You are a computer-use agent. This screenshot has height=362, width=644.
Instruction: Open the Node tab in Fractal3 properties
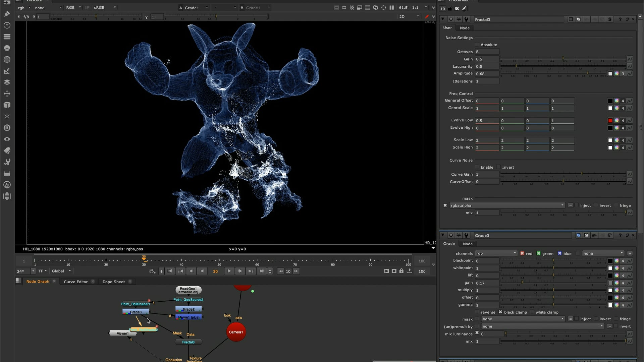tap(465, 28)
